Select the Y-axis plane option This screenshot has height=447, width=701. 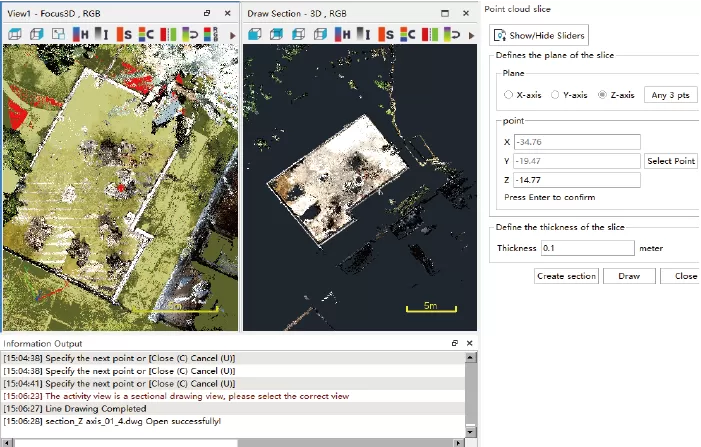tap(569, 95)
